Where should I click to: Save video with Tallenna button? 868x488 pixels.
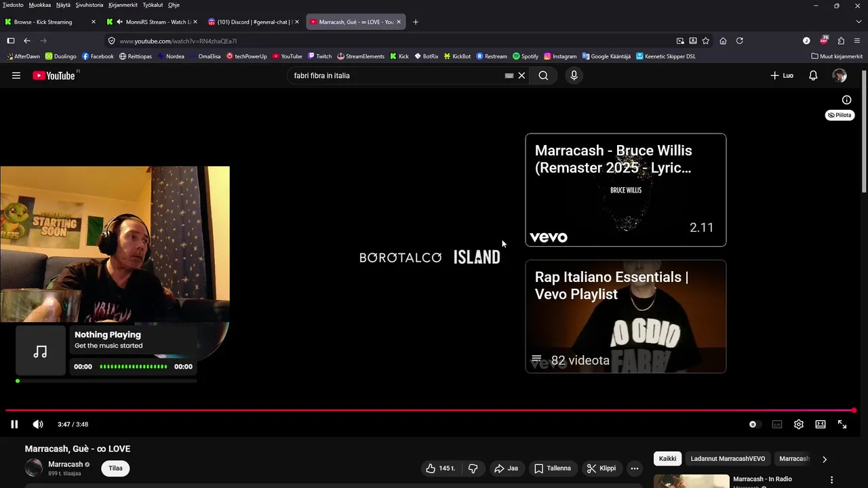point(552,468)
